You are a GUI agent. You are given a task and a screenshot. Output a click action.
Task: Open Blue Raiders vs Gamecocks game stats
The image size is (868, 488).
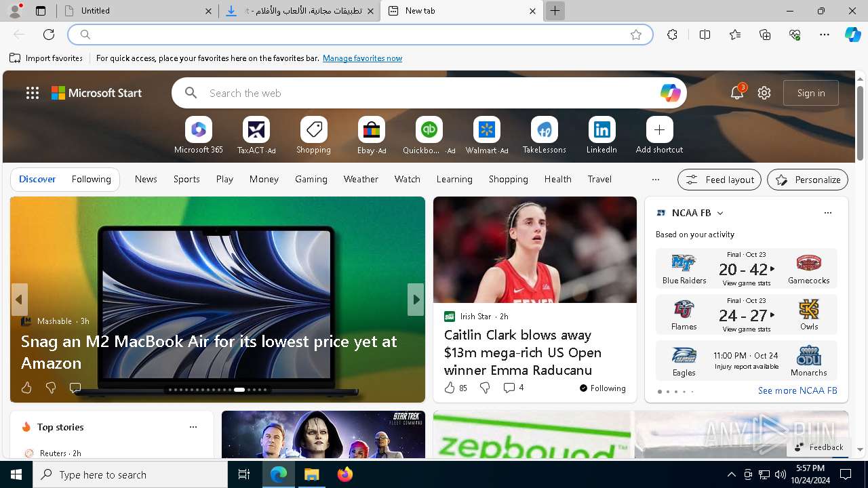coord(747,268)
